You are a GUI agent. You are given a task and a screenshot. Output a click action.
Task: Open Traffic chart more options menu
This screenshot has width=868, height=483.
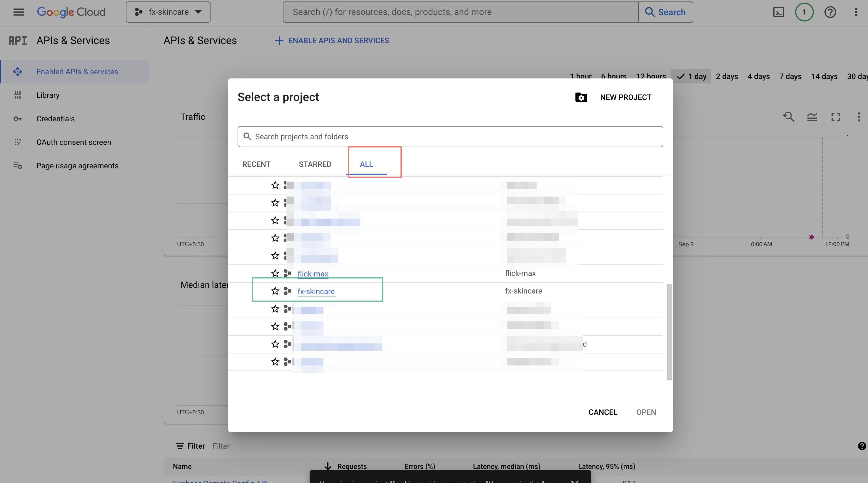pyautogui.click(x=859, y=117)
